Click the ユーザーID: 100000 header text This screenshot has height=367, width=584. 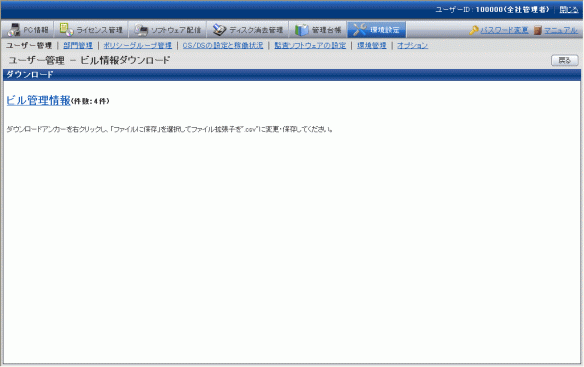pyautogui.click(x=492, y=10)
